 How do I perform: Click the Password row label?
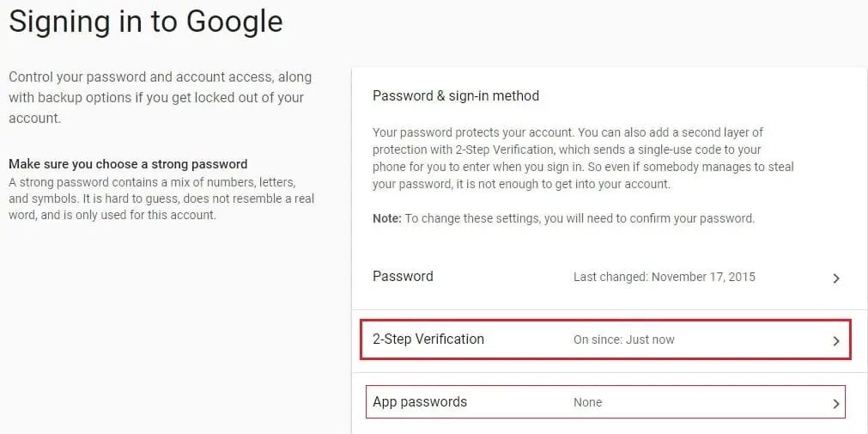[x=403, y=277]
